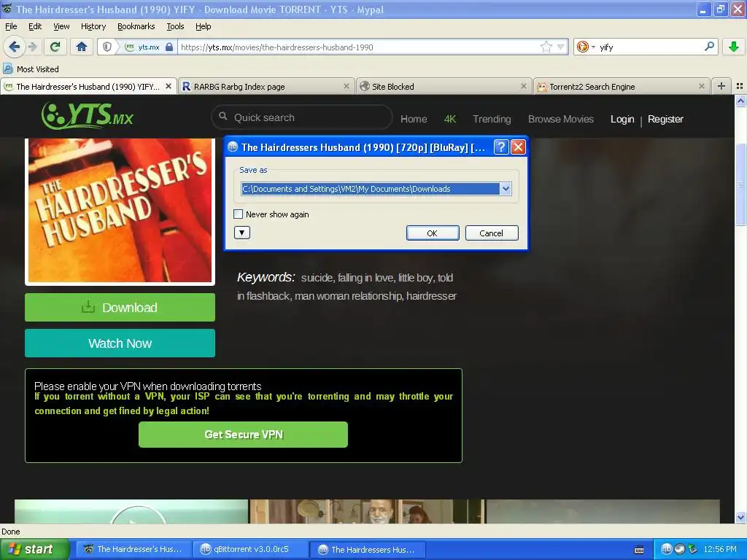Expand dialog details with the down-triangle button
Viewport: 747px width, 560px height.
click(x=242, y=233)
